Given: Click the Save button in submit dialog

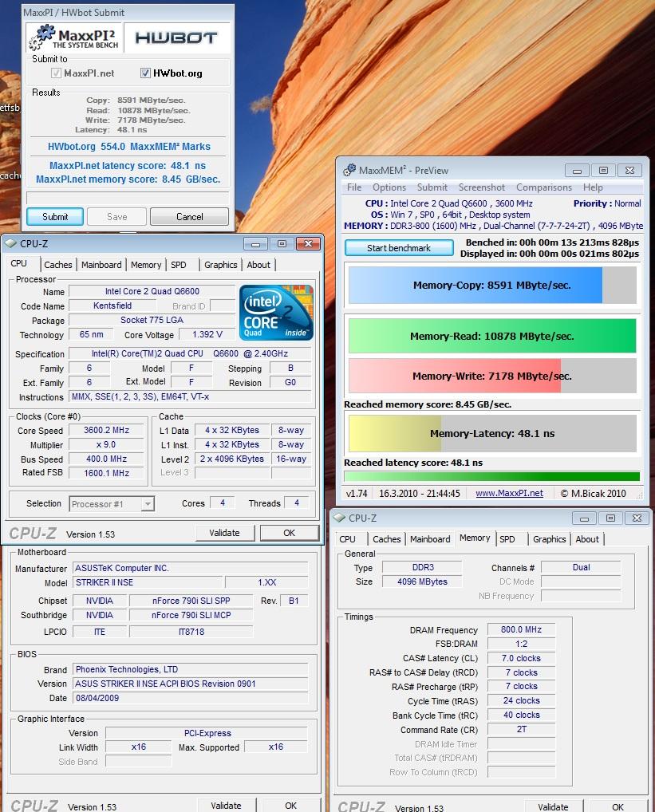Looking at the screenshot, I should pyautogui.click(x=117, y=216).
